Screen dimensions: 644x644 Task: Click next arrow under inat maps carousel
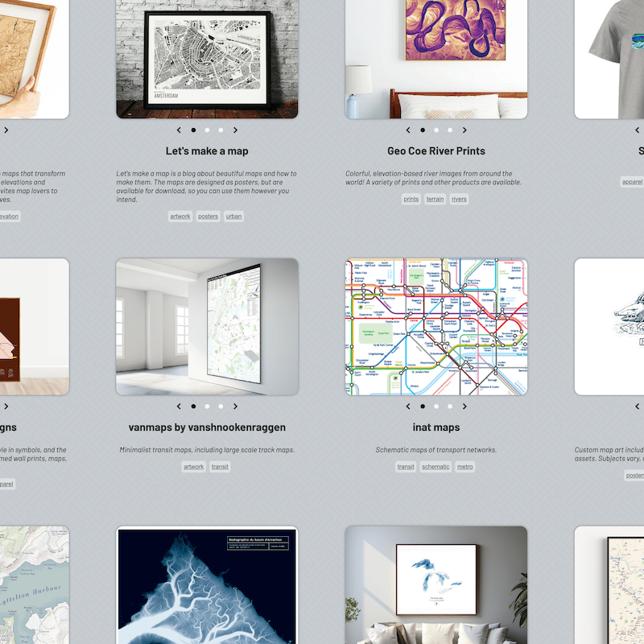pos(464,407)
